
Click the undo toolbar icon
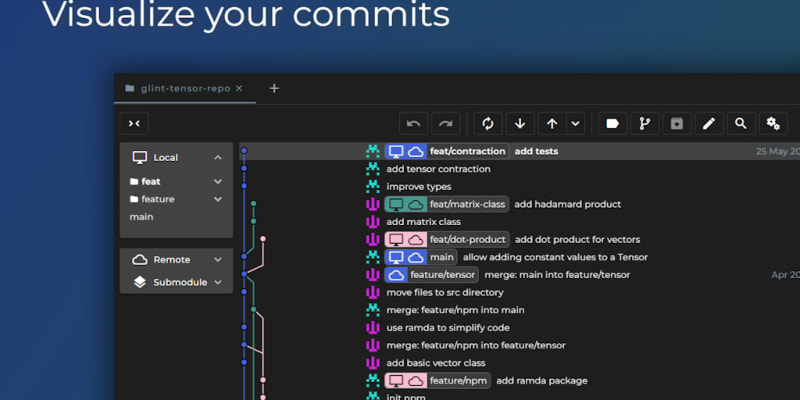[413, 123]
